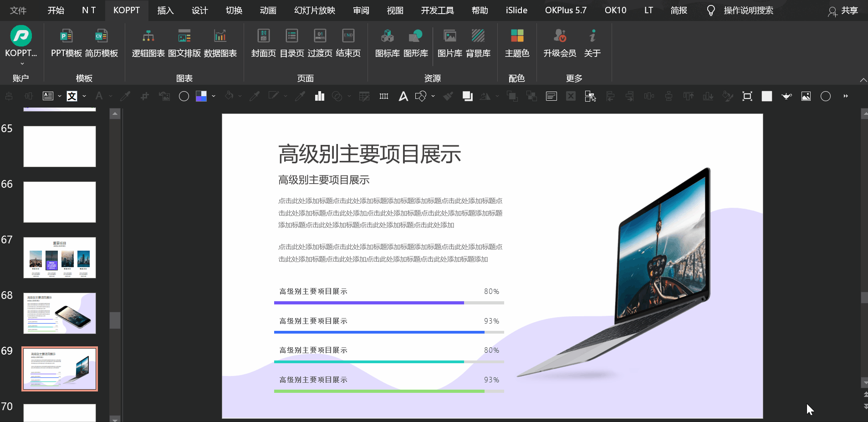The image size is (868, 422).
Task: Open the dropdown arrow beside the color swatch
Action: (x=214, y=96)
